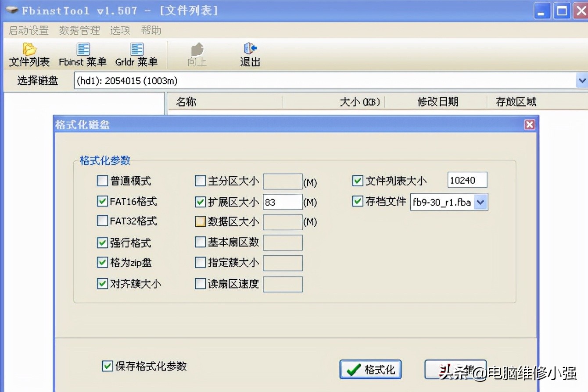Open the 数据管理 menu
Image resolution: width=588 pixels, height=392 pixels.
pos(79,30)
